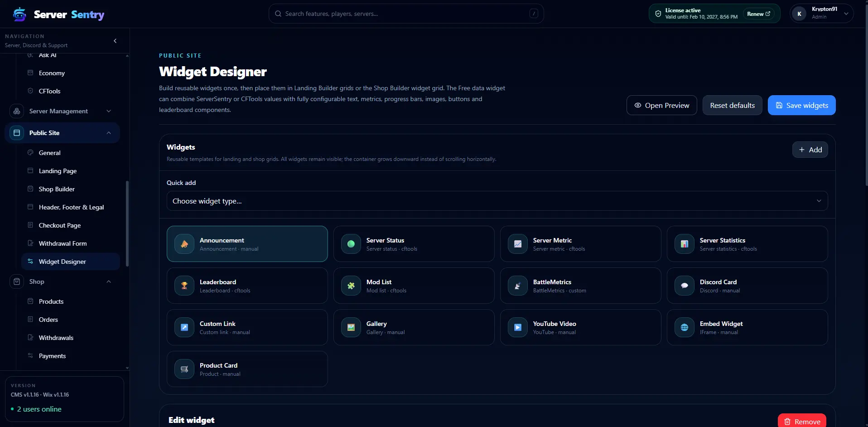Select the Discord Card speech bubble icon
868x427 pixels.
coord(685,286)
